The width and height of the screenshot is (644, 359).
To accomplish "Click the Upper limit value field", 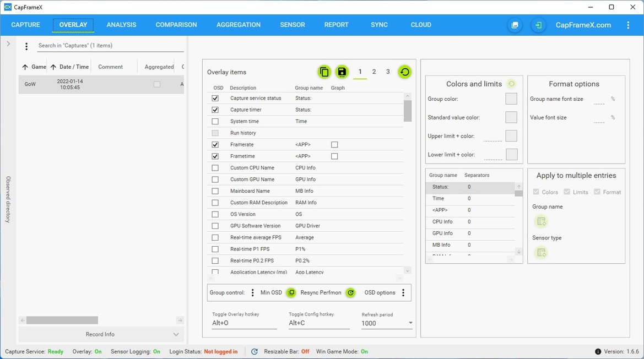I will 493,137.
